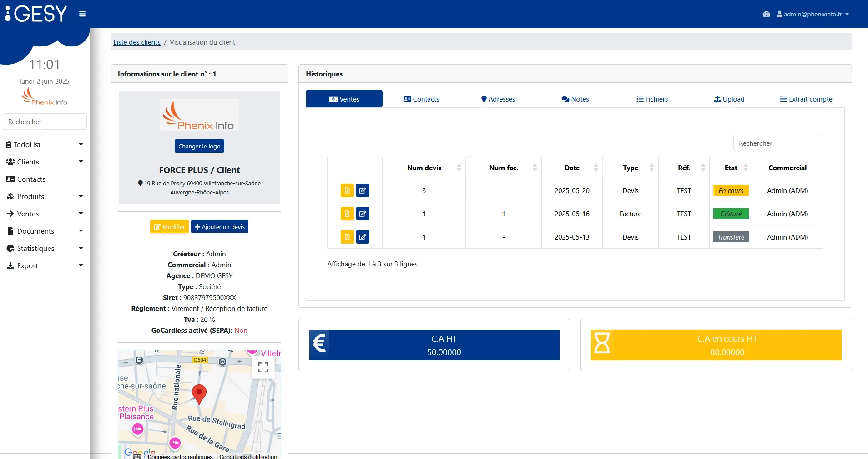Edit the 2025-05-13 devis row
868x459 pixels.
point(363,237)
